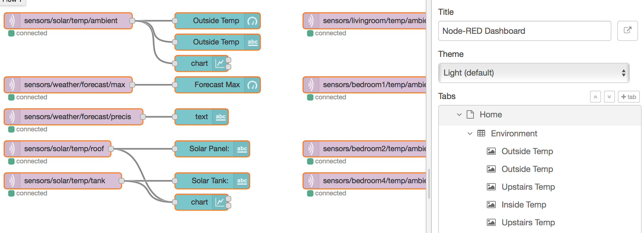Select the sensors/weather/forecast/precis node
This screenshot has width=644, height=233.
74,117
